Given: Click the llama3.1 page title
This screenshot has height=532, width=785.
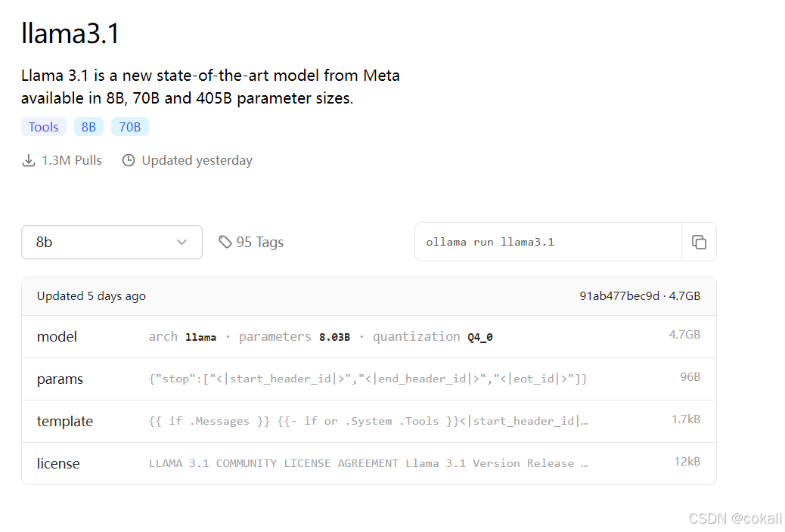Looking at the screenshot, I should pos(70,33).
